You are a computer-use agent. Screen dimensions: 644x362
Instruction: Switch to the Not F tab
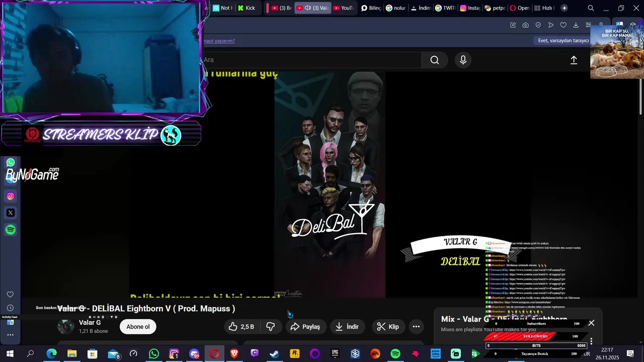[223, 8]
